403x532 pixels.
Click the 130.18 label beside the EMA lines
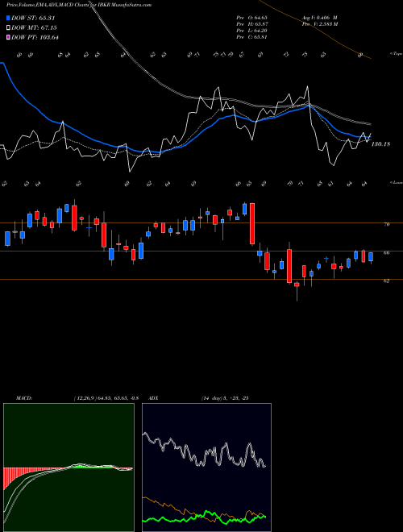click(380, 144)
